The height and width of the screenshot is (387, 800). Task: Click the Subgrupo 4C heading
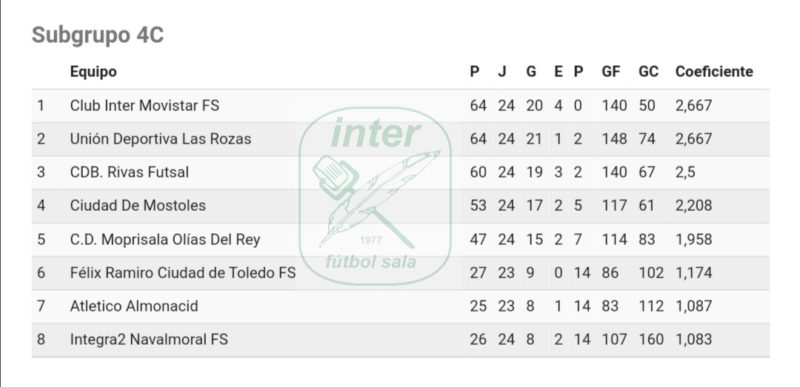pyautogui.click(x=97, y=35)
